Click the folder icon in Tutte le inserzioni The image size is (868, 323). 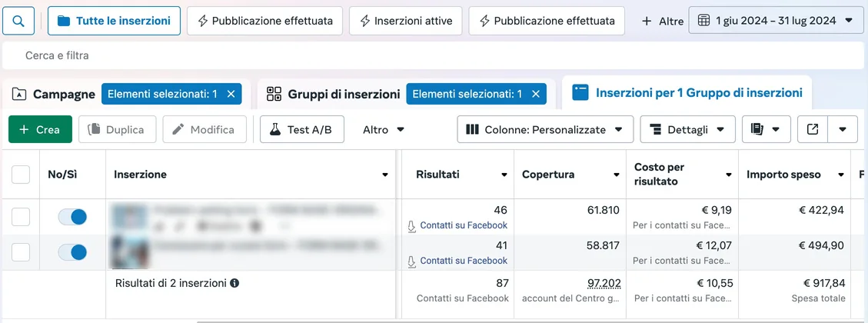[64, 21]
